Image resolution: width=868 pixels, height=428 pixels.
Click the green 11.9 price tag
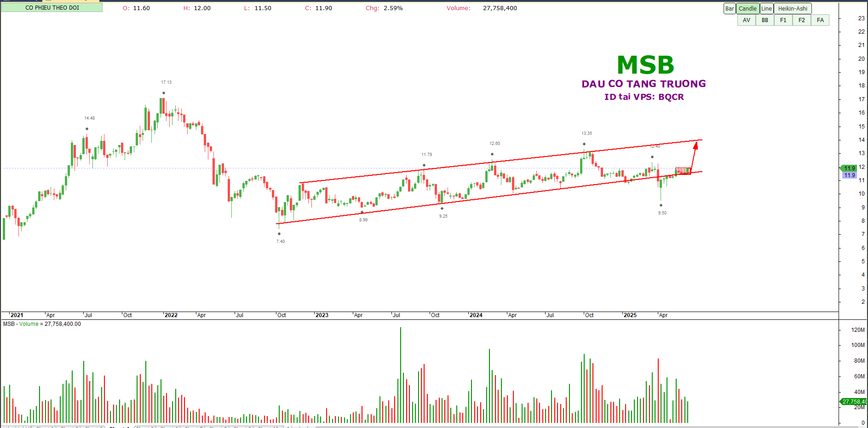(849, 168)
